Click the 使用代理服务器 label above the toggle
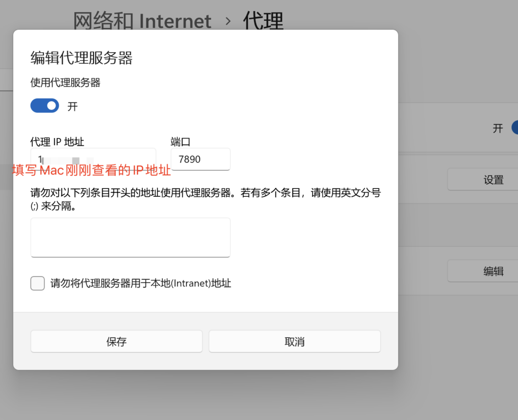The image size is (518, 420). [x=65, y=82]
